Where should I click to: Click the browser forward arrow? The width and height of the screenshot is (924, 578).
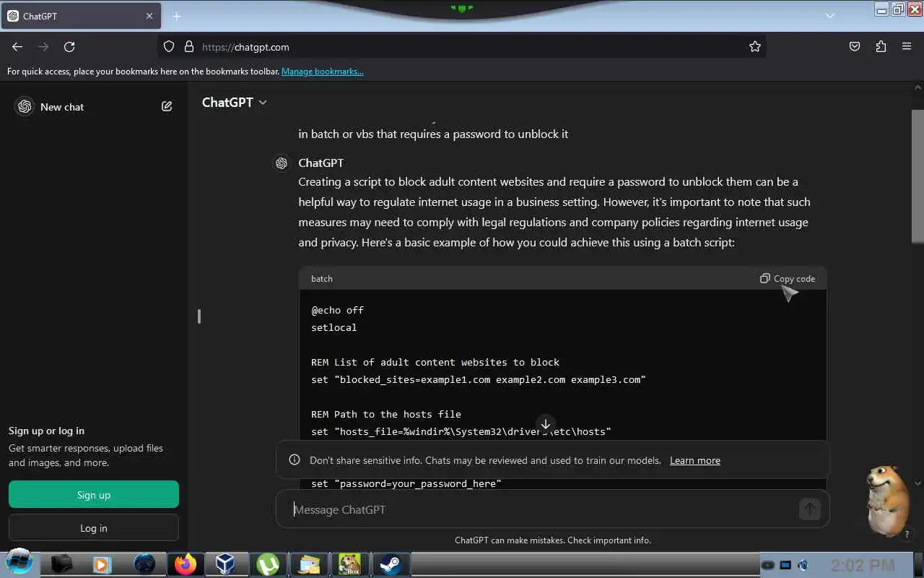(43, 47)
